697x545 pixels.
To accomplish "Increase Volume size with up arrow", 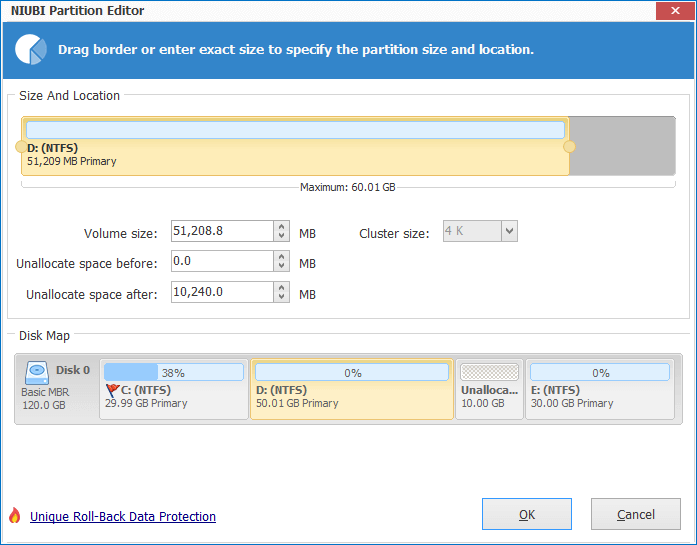I will [281, 226].
